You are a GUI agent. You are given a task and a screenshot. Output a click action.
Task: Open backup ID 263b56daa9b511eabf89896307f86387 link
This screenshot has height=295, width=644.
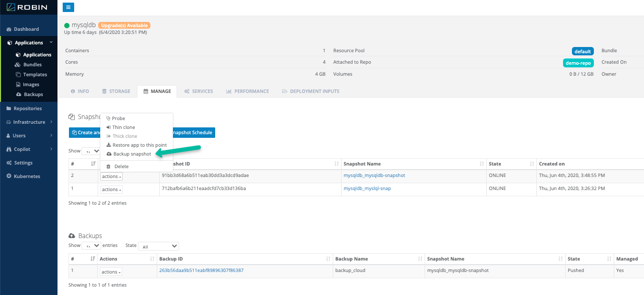click(x=201, y=270)
